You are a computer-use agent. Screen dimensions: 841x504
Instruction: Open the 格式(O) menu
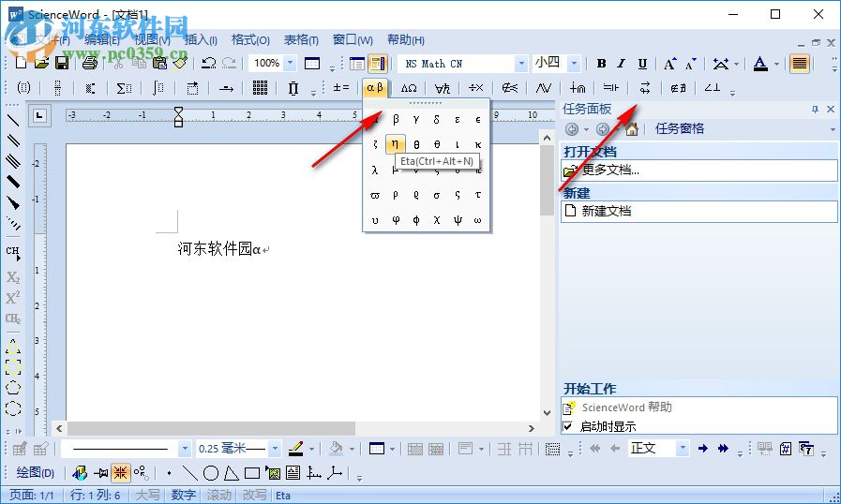pyautogui.click(x=250, y=39)
